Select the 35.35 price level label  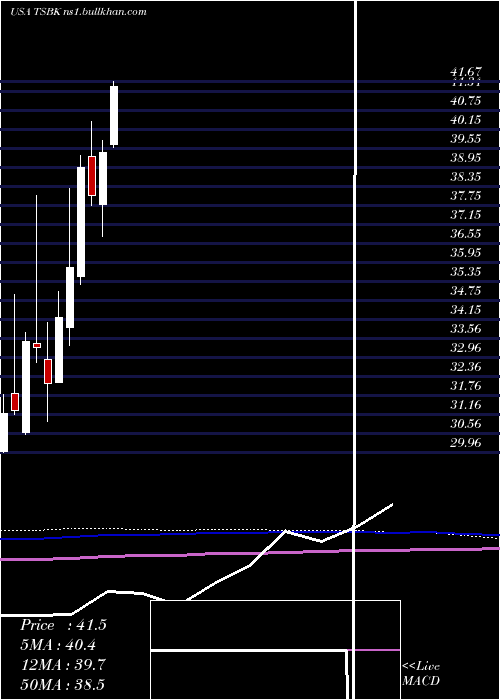(466, 271)
